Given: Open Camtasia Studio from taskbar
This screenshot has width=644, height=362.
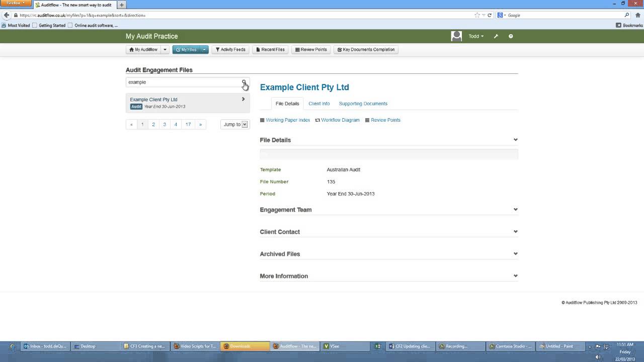Looking at the screenshot, I should click(x=510, y=346).
